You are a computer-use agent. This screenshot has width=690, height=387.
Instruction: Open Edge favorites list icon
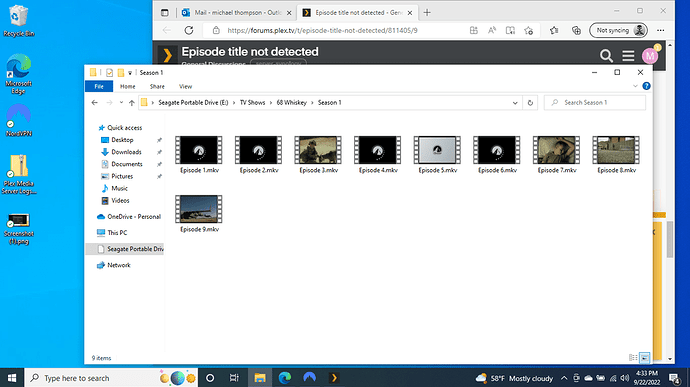pos(554,30)
